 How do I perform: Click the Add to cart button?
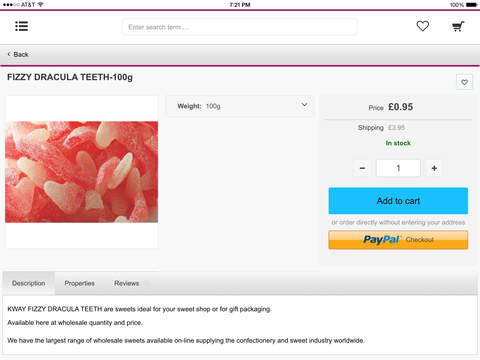point(398,201)
